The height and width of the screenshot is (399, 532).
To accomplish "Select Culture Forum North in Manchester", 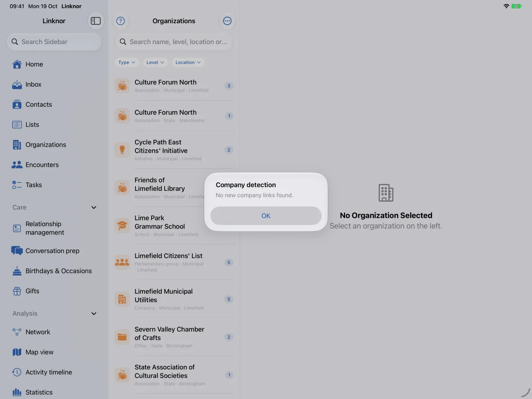I will coord(174,116).
